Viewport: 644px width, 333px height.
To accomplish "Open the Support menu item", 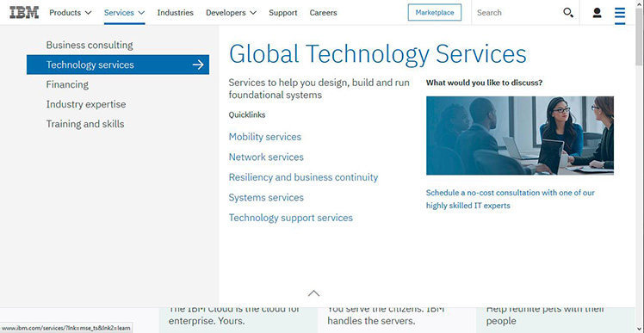I will point(283,13).
